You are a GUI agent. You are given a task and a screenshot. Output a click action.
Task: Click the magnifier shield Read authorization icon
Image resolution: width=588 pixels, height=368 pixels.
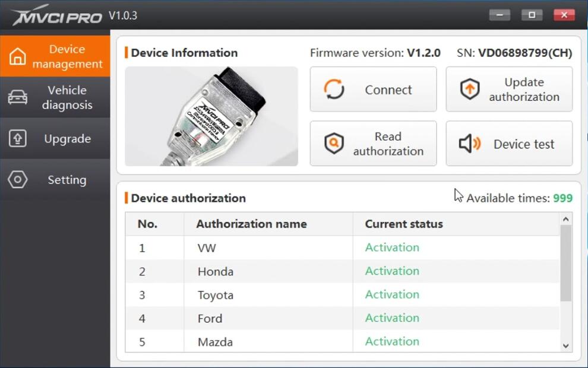click(334, 143)
